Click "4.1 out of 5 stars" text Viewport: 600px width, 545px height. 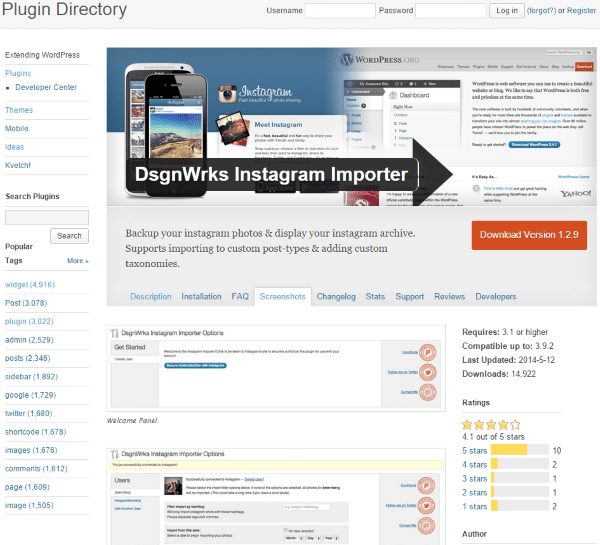click(x=493, y=437)
